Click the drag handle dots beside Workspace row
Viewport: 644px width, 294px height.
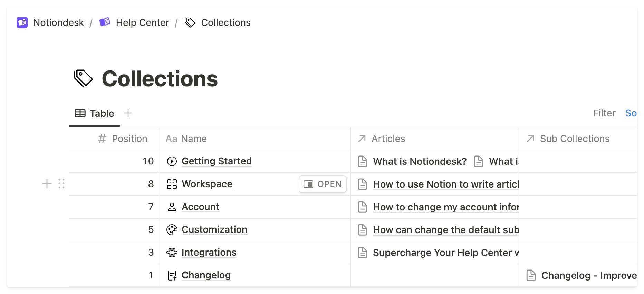point(61,183)
